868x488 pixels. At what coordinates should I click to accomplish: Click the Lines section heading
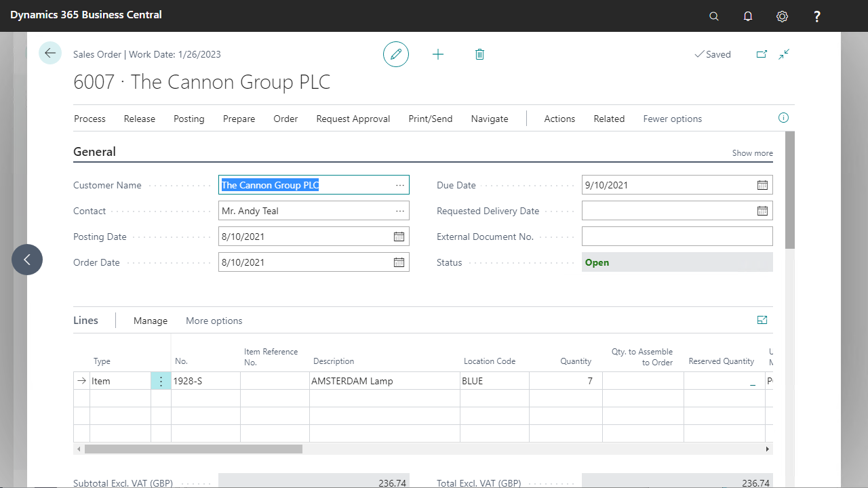click(85, 320)
